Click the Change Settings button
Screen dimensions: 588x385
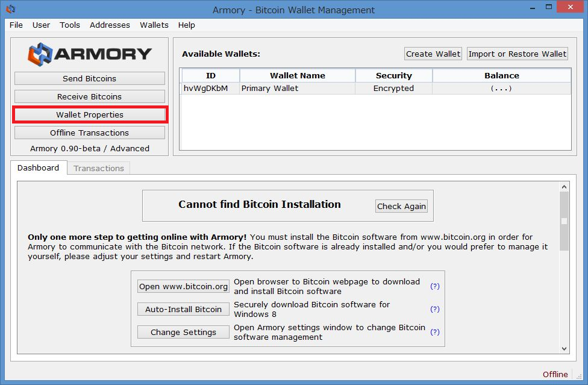click(183, 332)
